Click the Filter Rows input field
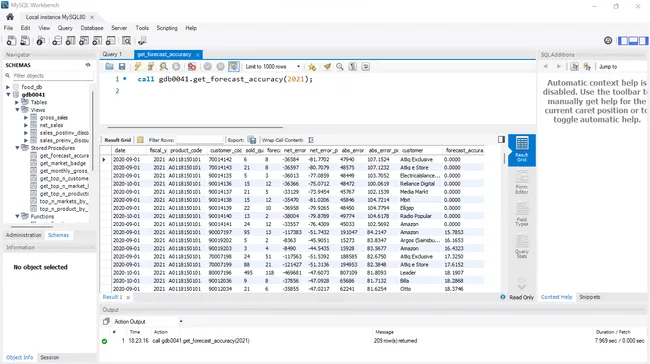650x364 pixels. 199,140
